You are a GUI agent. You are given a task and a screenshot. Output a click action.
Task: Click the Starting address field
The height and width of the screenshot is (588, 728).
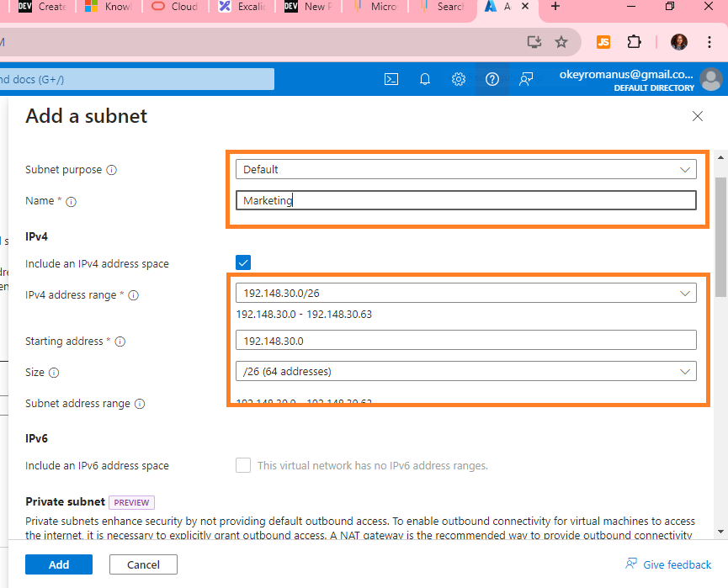(466, 340)
